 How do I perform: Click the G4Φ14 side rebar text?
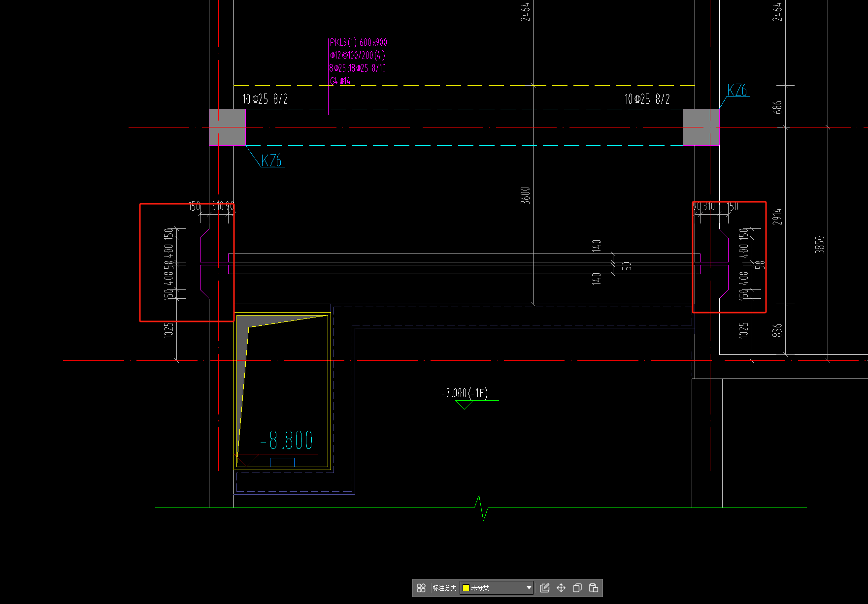[340, 81]
